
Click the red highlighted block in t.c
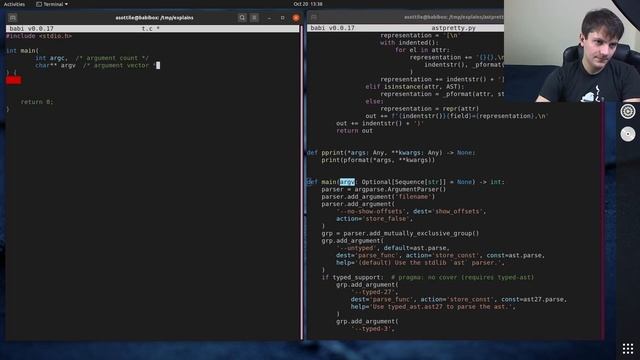(13, 80)
